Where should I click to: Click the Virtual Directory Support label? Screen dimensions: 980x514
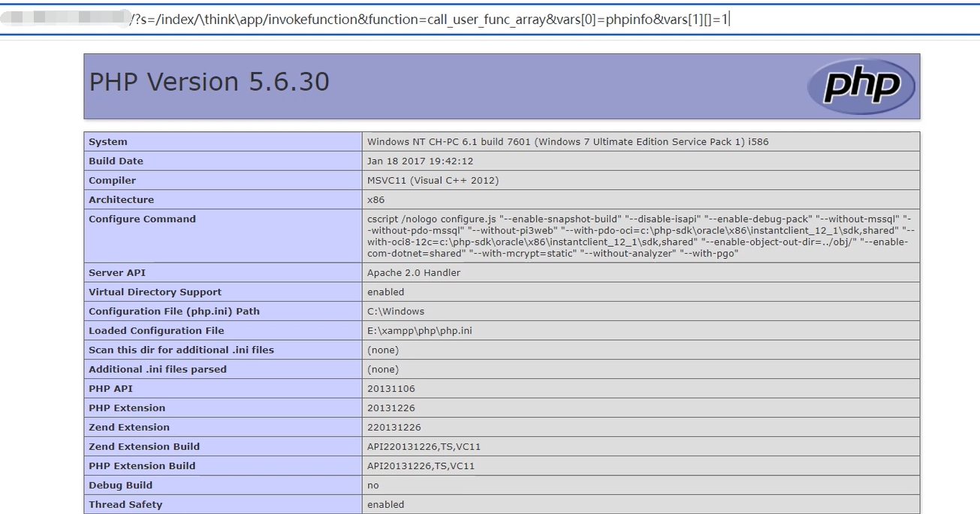pyautogui.click(x=155, y=293)
